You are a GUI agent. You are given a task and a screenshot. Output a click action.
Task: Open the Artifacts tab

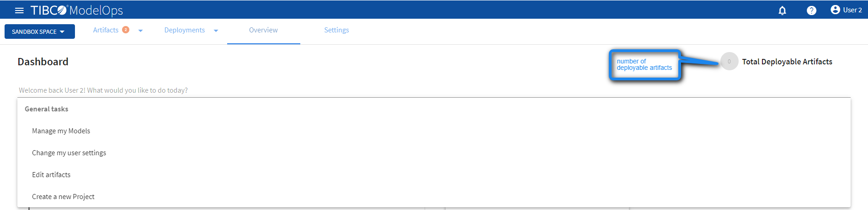tap(106, 30)
